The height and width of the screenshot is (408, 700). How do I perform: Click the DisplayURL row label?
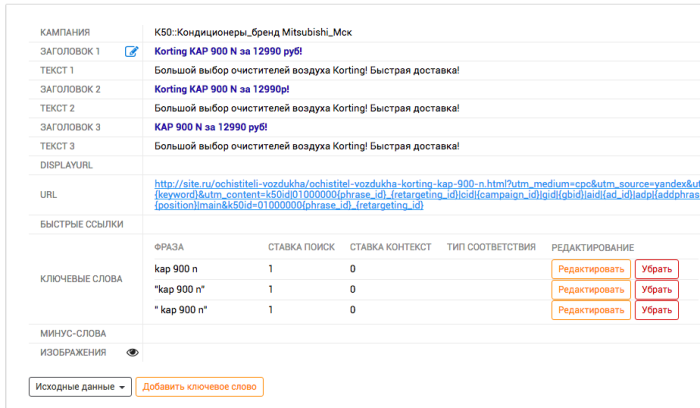[67, 165]
